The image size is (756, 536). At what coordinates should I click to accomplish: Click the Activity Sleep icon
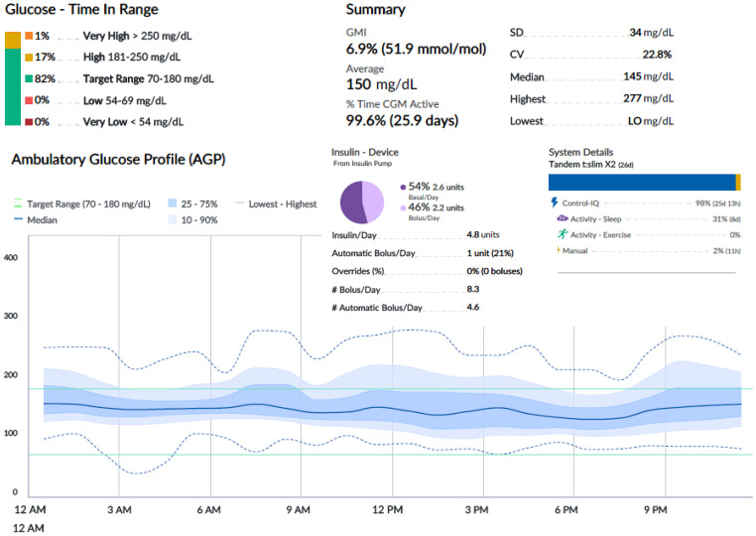pyautogui.click(x=563, y=218)
